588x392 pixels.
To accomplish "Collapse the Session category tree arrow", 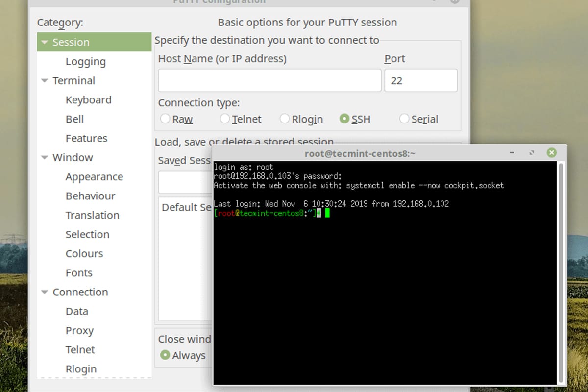I will [x=45, y=42].
